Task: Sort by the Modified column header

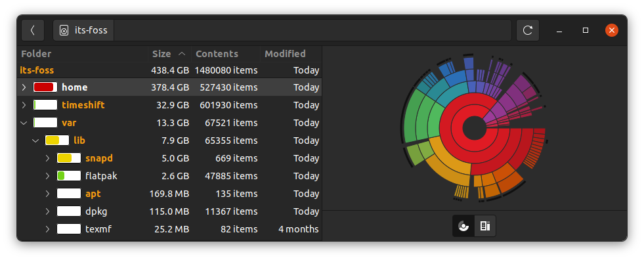Action: 291,54
